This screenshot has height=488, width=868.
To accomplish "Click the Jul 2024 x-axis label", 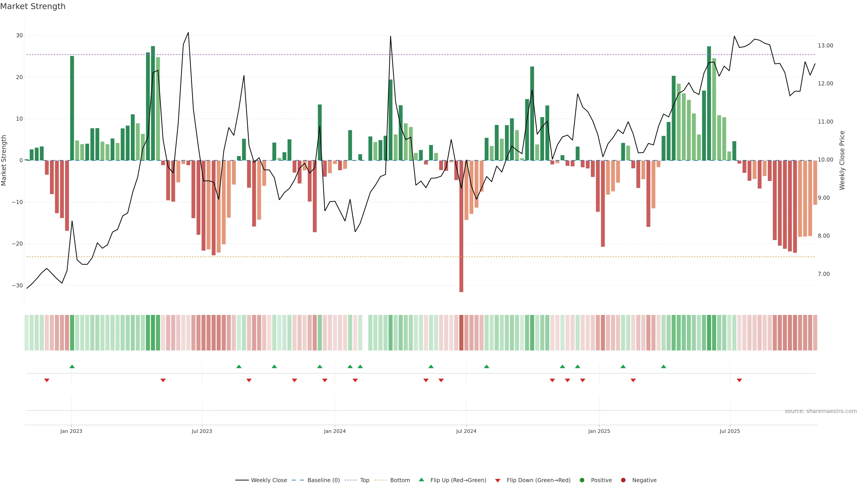I will tap(466, 431).
